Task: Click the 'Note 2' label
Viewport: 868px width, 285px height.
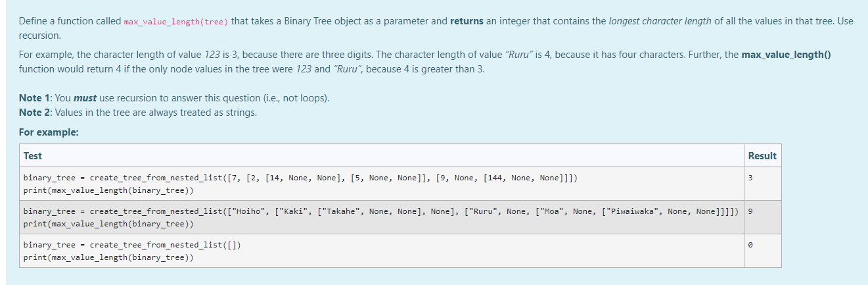Action: pyautogui.click(x=35, y=113)
